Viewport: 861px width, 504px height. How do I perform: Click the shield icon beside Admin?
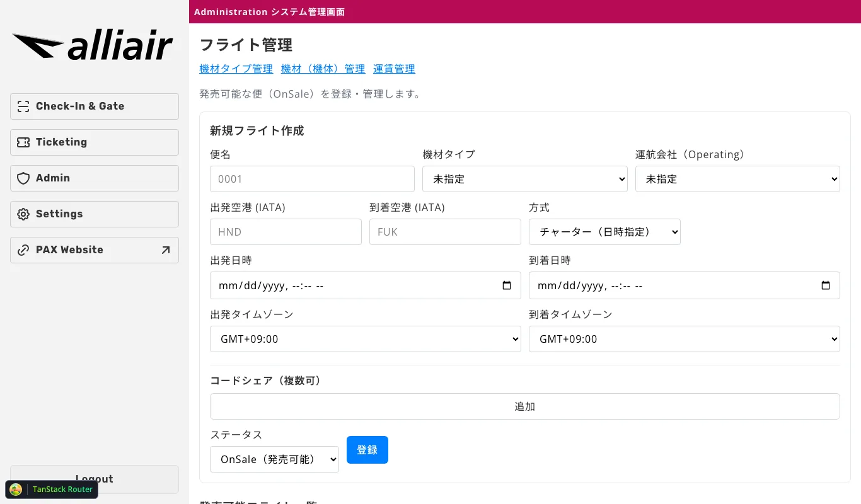click(x=23, y=178)
